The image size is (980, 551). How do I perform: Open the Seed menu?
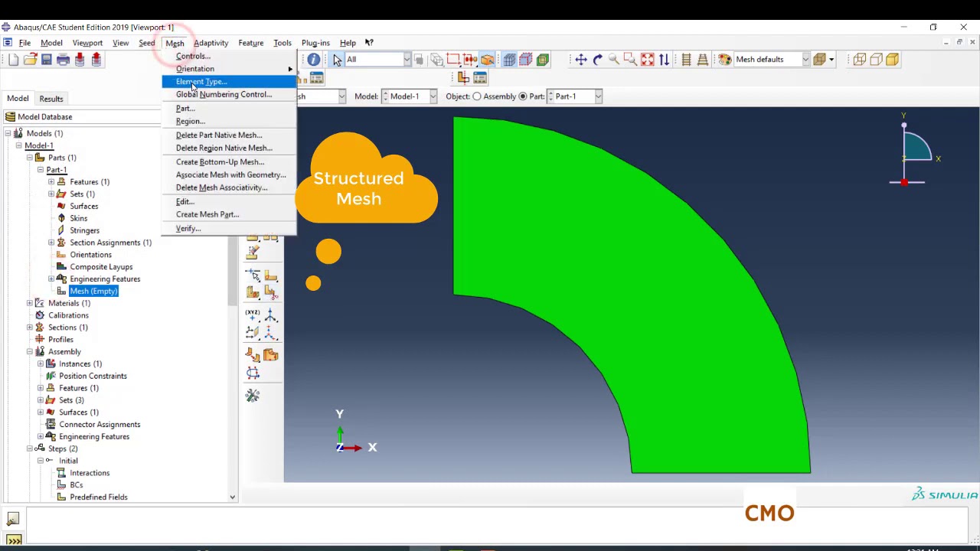(x=146, y=43)
